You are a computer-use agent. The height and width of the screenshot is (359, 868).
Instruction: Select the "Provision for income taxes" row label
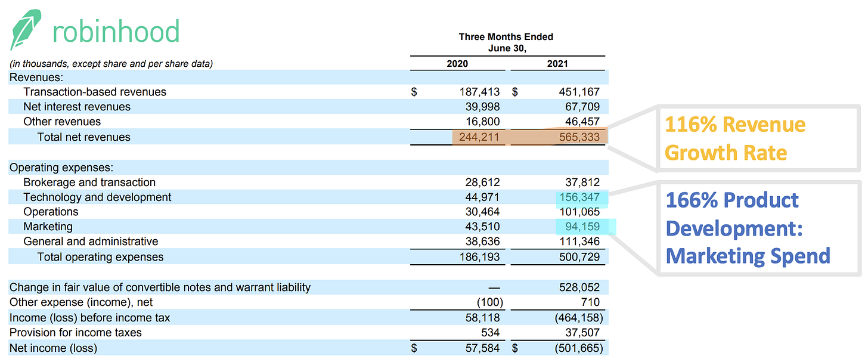tap(76, 333)
